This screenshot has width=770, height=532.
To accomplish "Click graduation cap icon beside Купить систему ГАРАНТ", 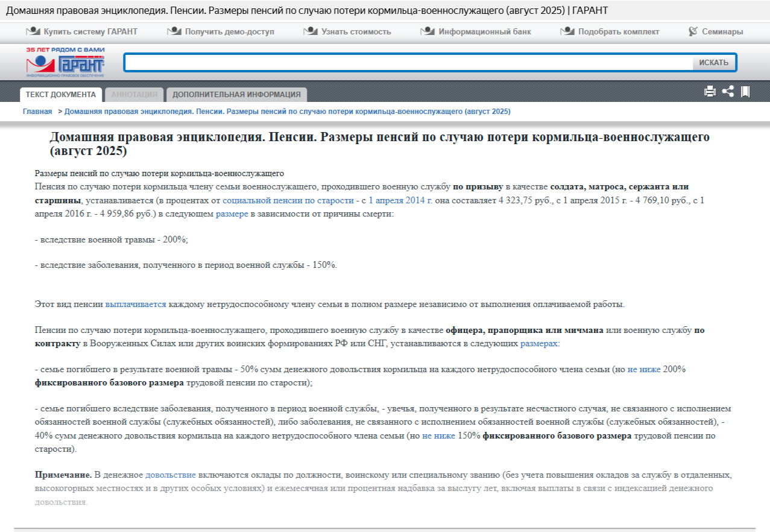I will (33, 31).
